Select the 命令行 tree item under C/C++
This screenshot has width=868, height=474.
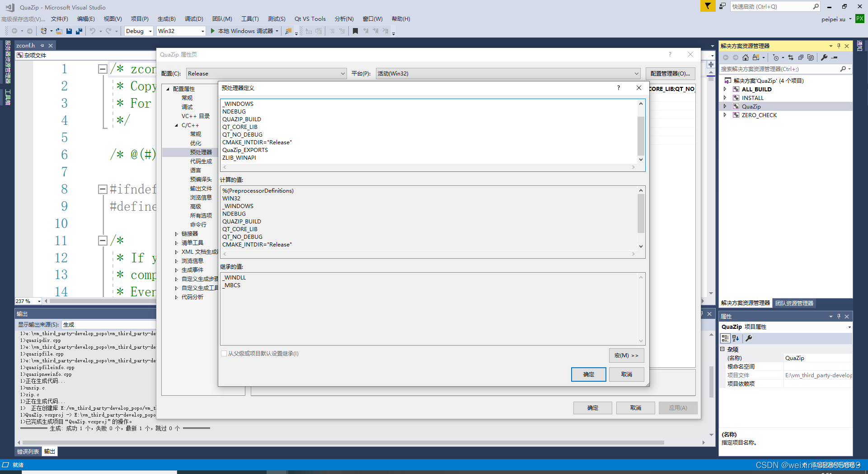coord(198,225)
